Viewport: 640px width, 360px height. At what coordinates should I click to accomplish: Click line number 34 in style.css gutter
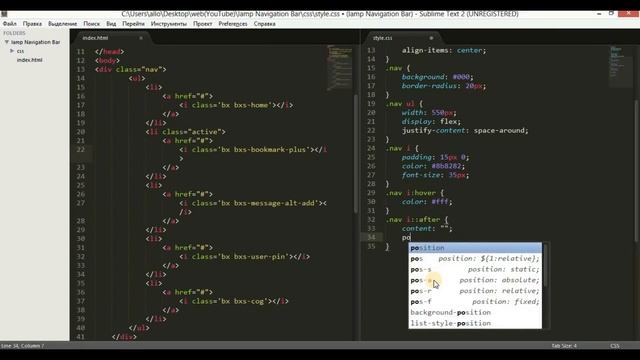pos(371,237)
